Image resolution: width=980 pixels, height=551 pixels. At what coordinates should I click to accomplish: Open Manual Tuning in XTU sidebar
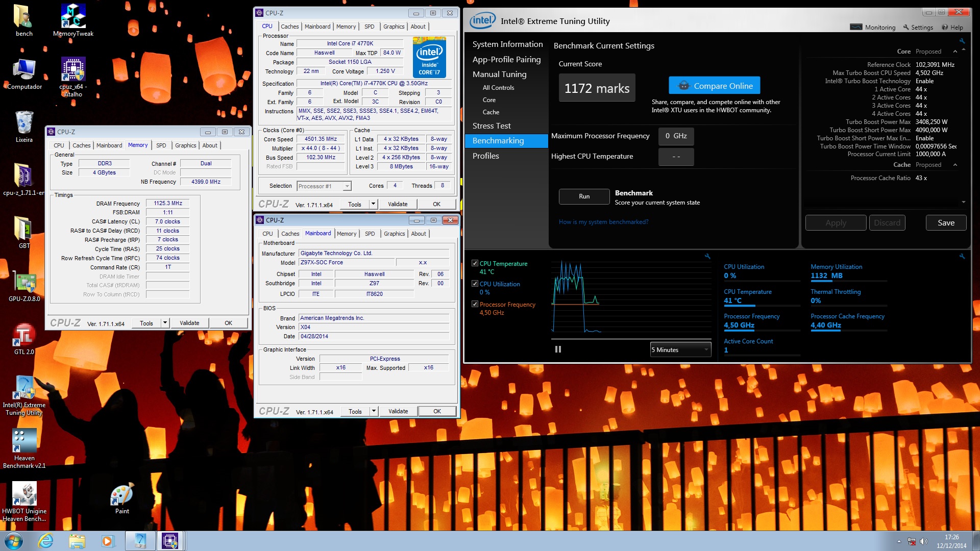[499, 74]
